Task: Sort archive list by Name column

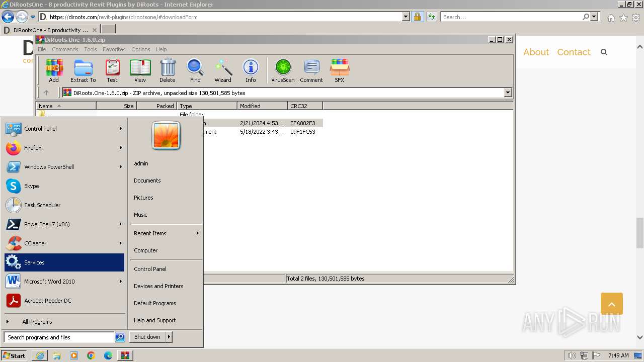Action: pos(66,106)
